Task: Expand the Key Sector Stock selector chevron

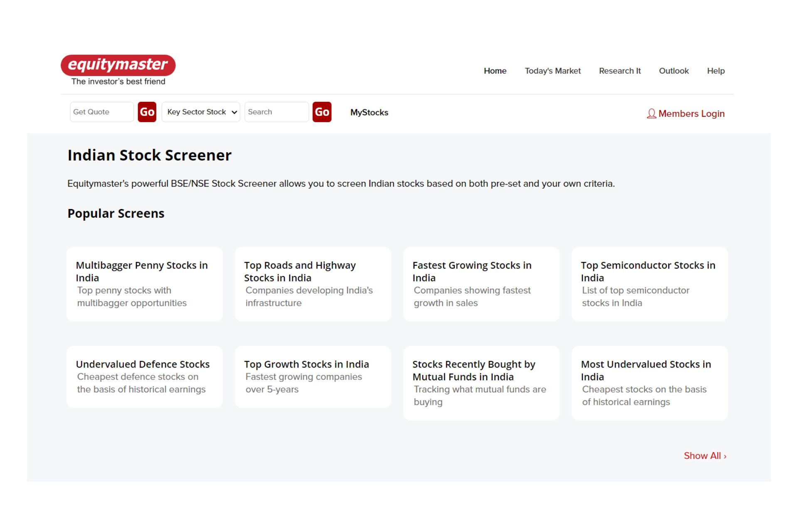Action: coord(234,112)
